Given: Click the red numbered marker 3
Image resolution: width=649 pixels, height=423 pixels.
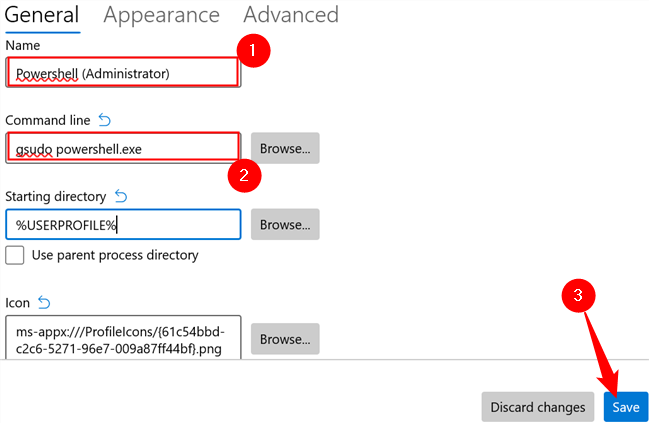Looking at the screenshot, I should (x=578, y=296).
